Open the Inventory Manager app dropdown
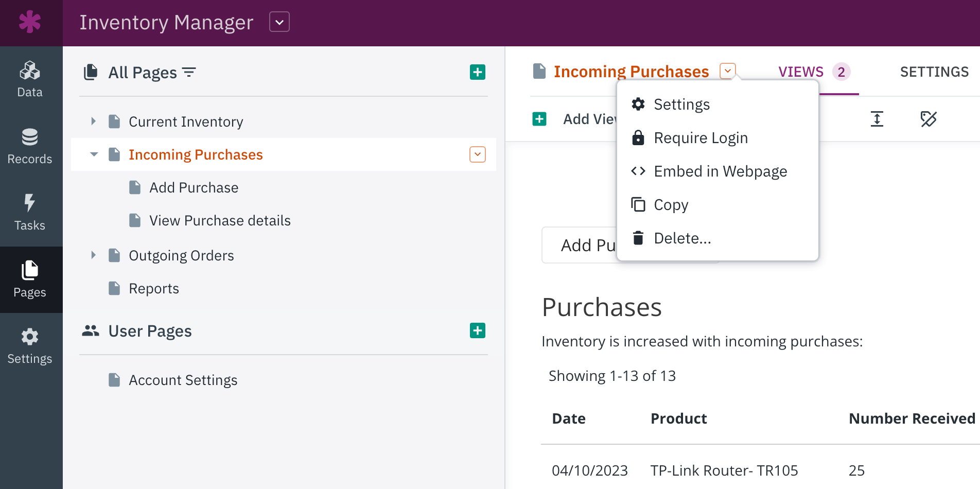This screenshot has height=489, width=980. point(279,22)
